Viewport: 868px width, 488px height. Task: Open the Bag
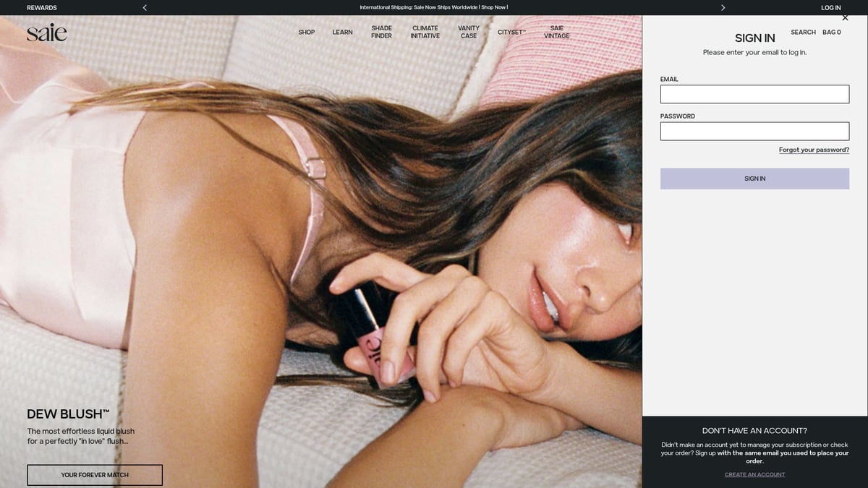832,33
